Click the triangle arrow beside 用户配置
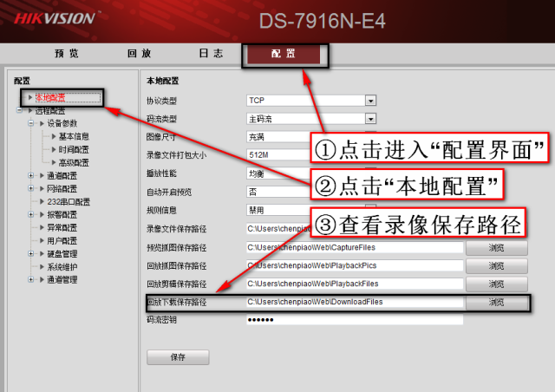This screenshot has width=555, height=392. 42,240
